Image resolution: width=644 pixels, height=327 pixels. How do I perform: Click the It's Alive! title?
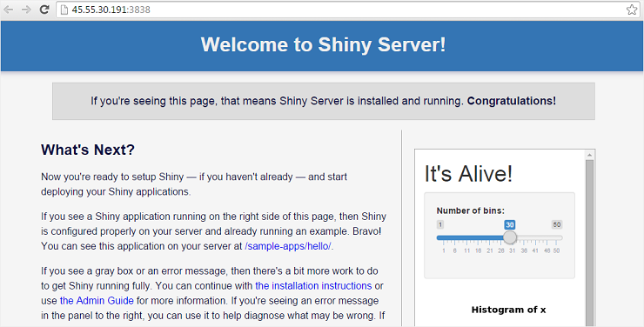pos(468,174)
